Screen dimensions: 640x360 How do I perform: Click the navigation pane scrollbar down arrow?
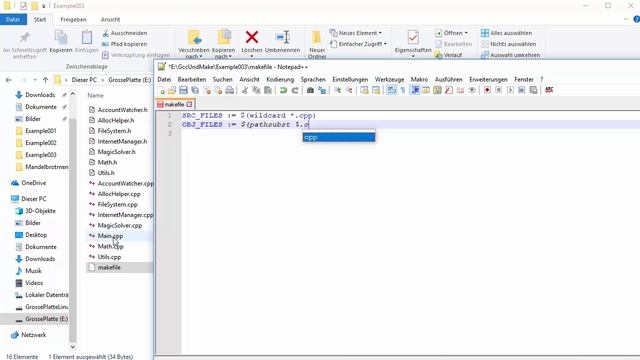tap(73, 347)
